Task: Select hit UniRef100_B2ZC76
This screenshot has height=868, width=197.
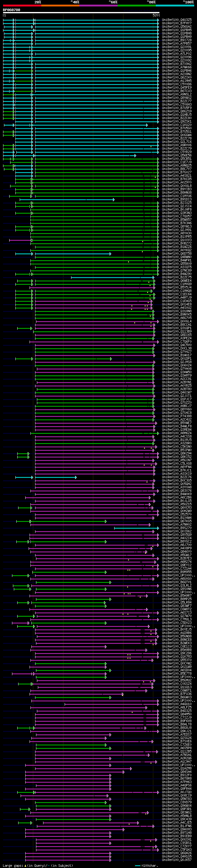Action: coord(177,477)
